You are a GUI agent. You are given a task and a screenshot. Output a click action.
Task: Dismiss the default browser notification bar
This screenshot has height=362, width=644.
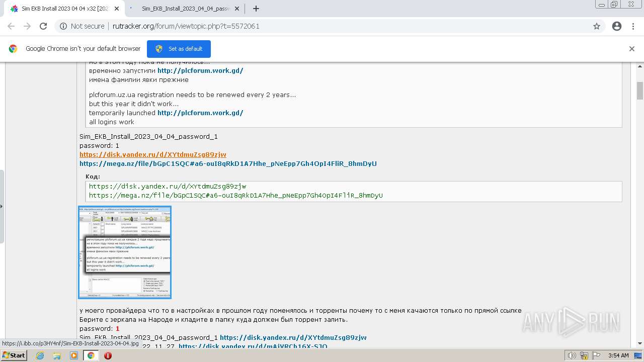coord(632,49)
